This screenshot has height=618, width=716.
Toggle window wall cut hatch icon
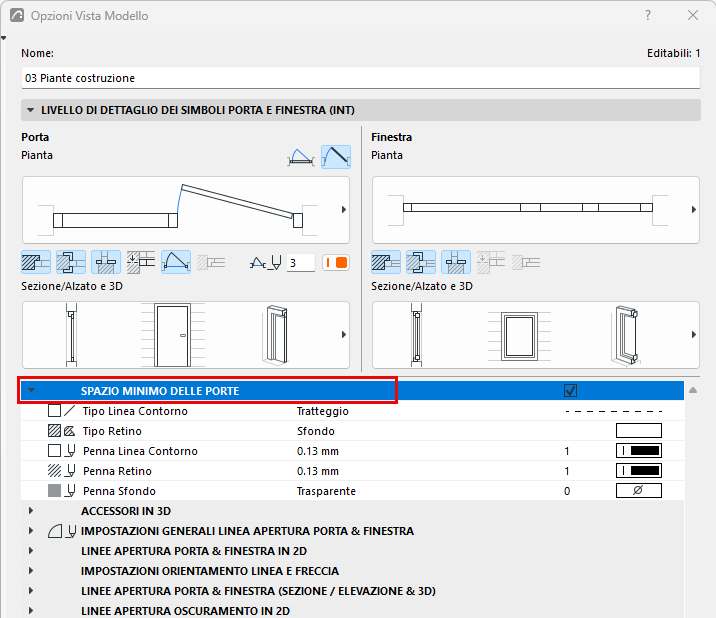[386, 262]
